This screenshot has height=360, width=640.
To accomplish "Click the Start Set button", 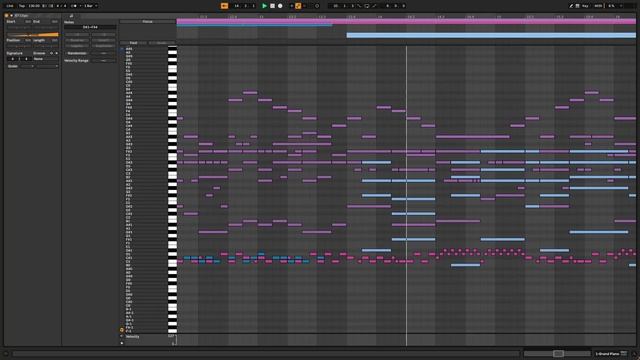I will point(28,21).
